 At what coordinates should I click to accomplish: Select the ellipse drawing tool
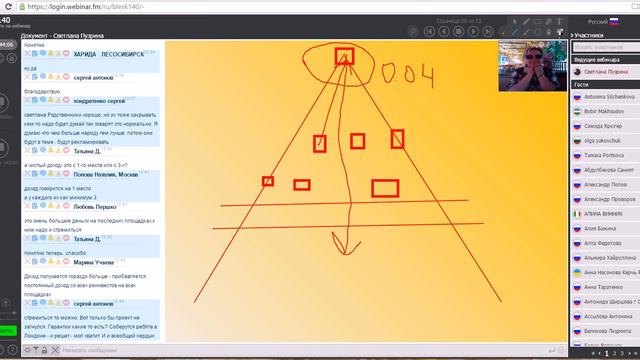537,32
